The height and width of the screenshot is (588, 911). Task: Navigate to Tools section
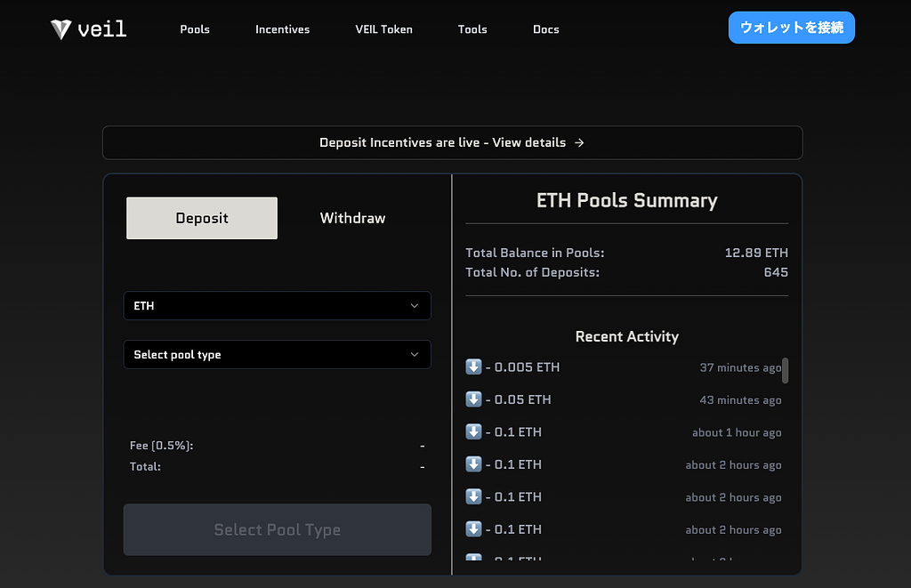tap(472, 29)
